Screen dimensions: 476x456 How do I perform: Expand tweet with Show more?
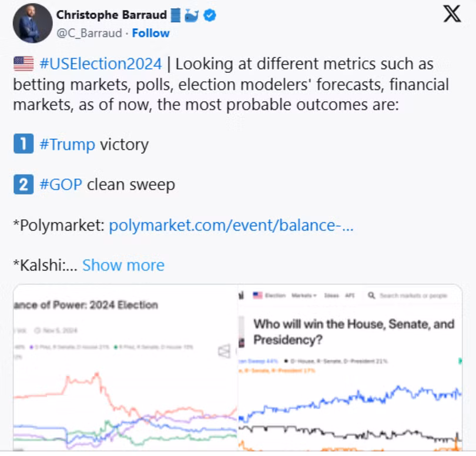pos(123,265)
